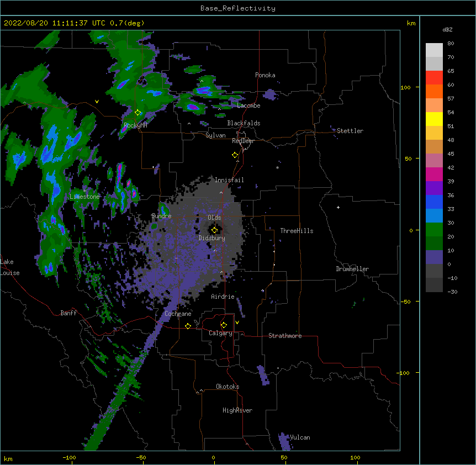Click the asterisk marker east of Innisfail
Viewport: 476px width, 465px height.
pos(277,167)
